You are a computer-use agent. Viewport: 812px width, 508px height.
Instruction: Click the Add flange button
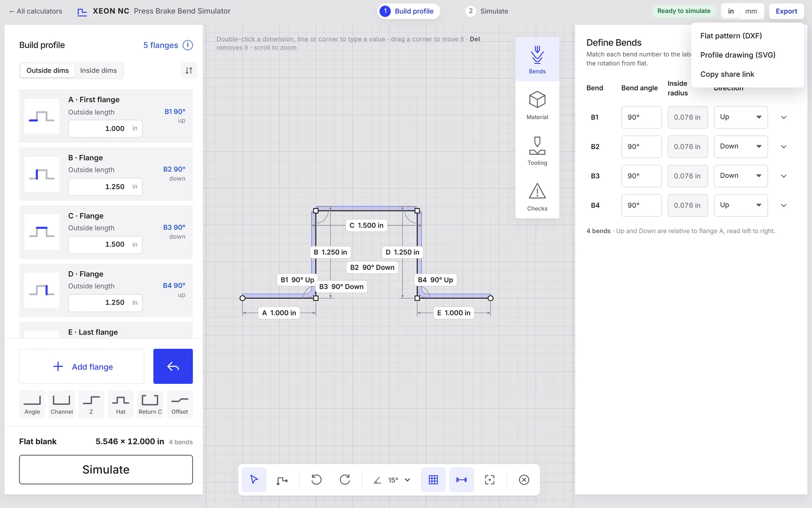coord(82,366)
